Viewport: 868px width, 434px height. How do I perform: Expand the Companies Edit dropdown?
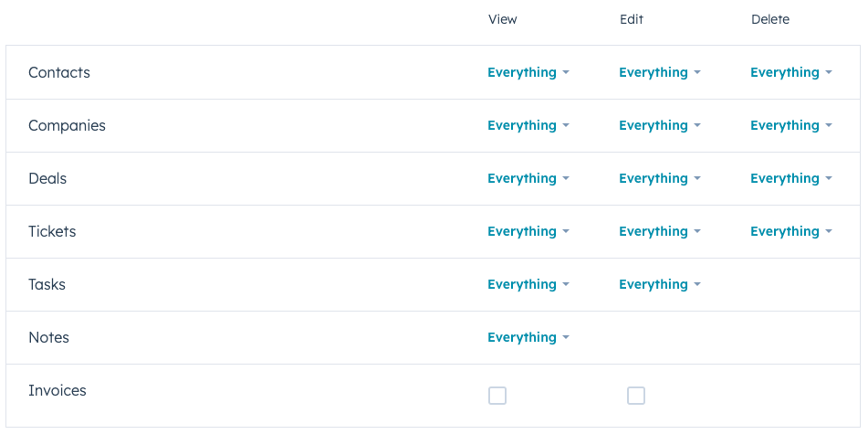click(660, 125)
